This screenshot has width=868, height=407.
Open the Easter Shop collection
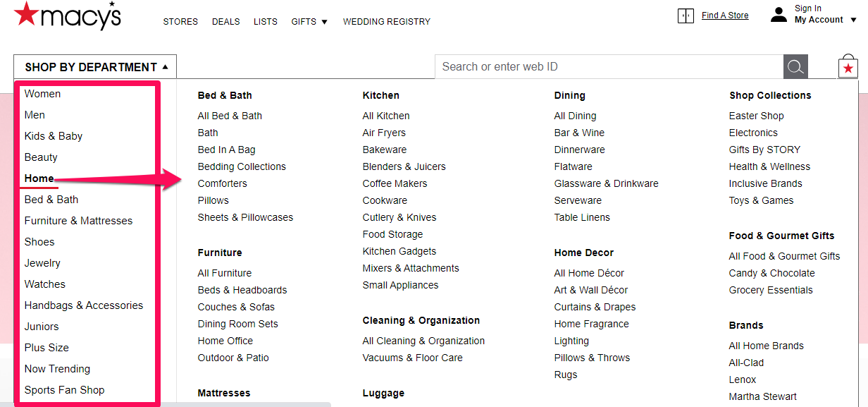click(757, 116)
